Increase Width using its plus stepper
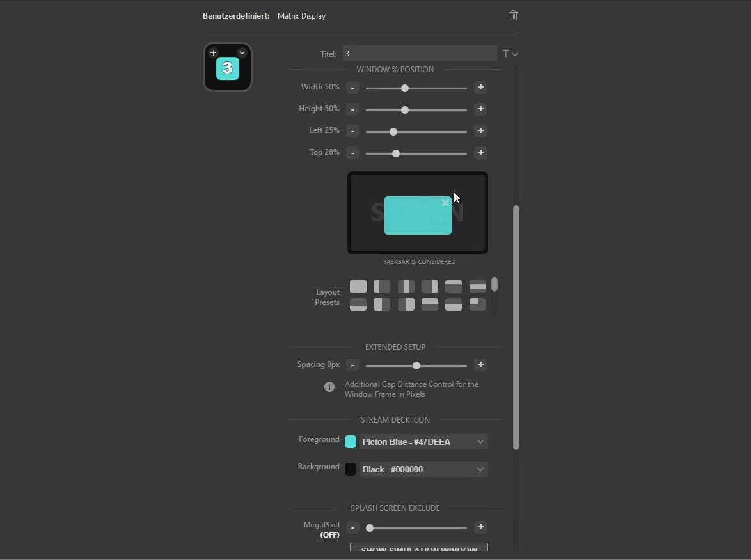Image resolution: width=751 pixels, height=560 pixels. [x=480, y=88]
